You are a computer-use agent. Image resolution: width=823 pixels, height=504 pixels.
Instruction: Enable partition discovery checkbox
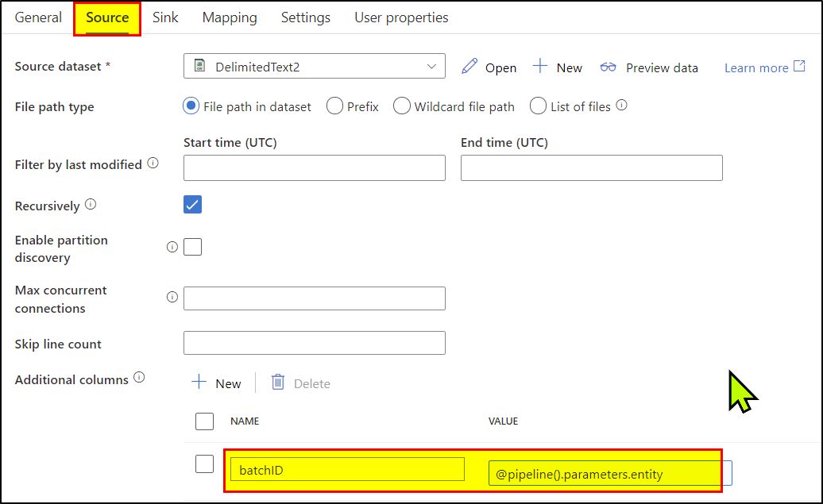(192, 247)
